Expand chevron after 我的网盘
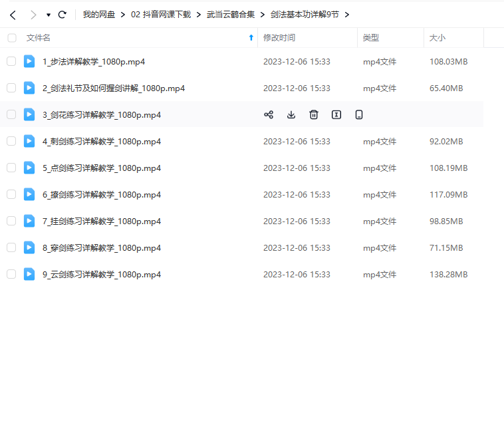 pos(123,15)
